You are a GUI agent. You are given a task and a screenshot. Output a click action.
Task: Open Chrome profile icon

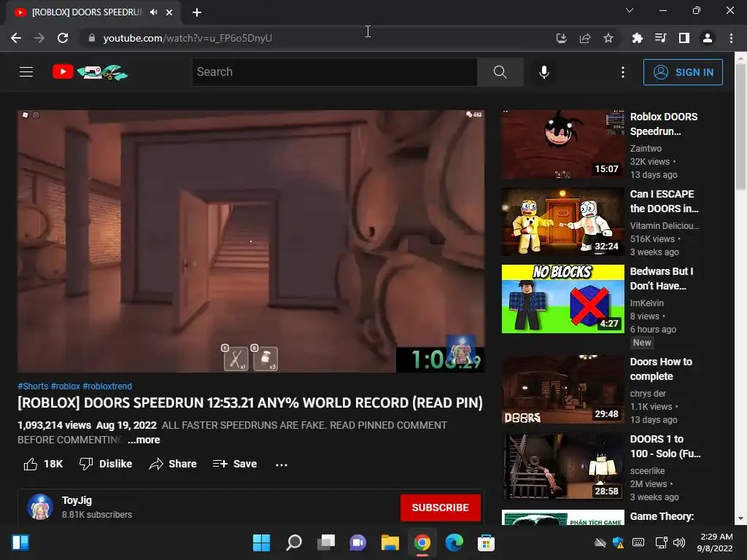pos(708,38)
